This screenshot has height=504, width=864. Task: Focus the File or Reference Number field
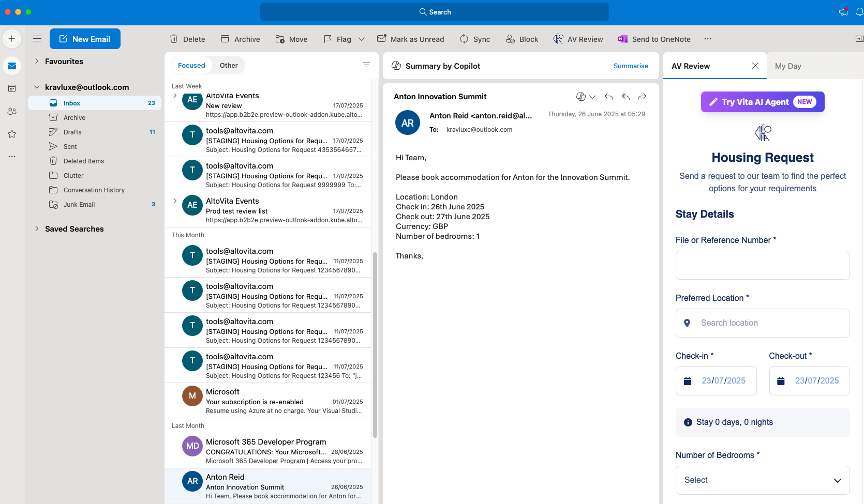click(x=763, y=265)
